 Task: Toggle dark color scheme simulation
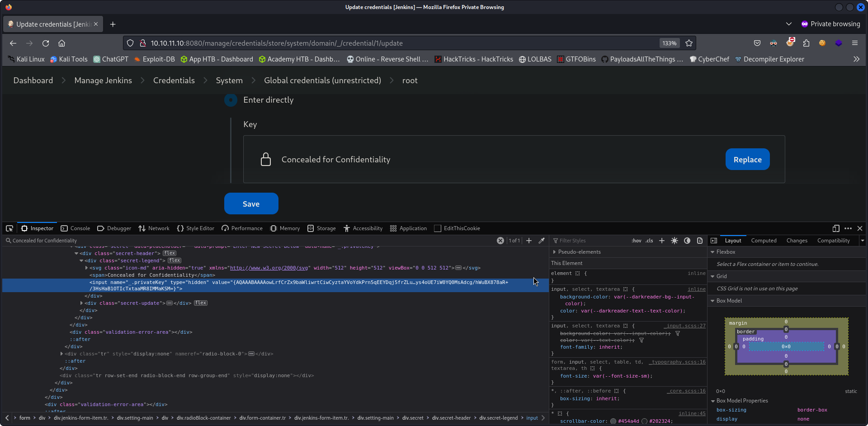687,241
